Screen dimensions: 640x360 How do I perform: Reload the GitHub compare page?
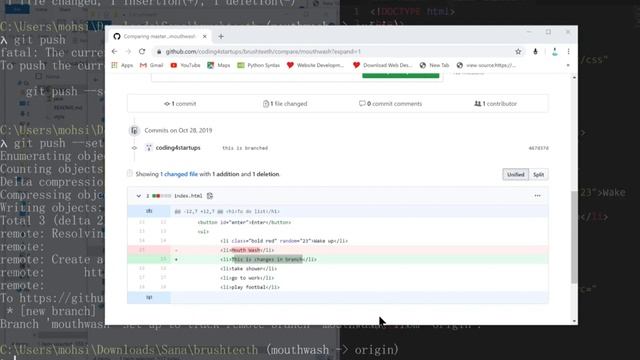coord(142,51)
